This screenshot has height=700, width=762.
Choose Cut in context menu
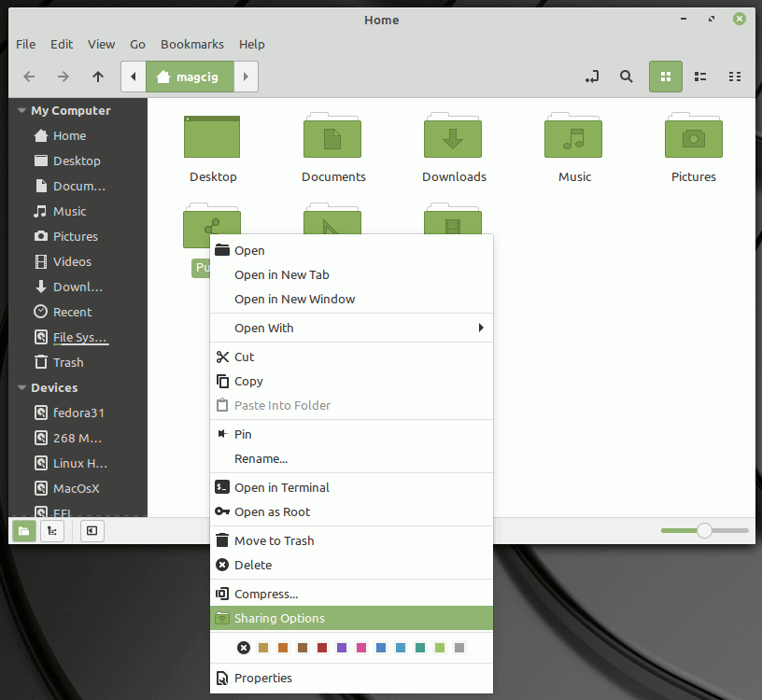(351, 357)
